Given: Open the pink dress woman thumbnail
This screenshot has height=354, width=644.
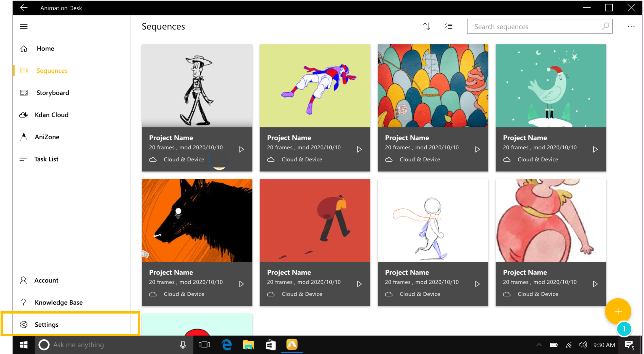Looking at the screenshot, I should (551, 220).
